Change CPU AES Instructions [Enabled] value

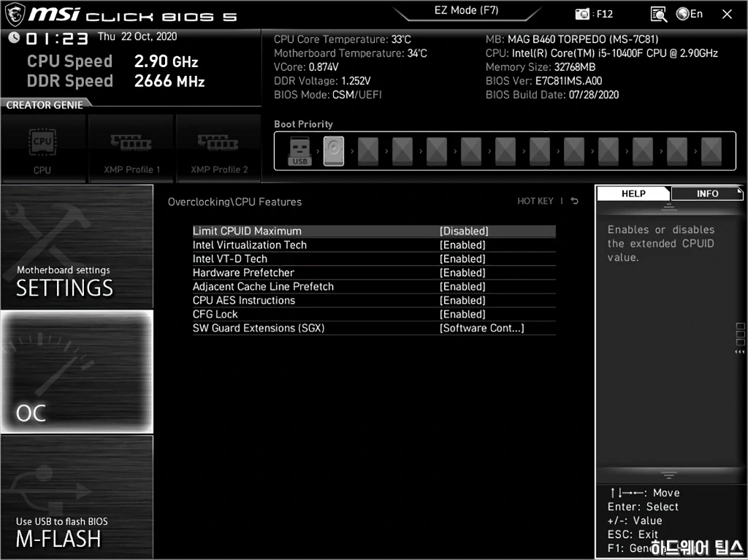pos(462,300)
